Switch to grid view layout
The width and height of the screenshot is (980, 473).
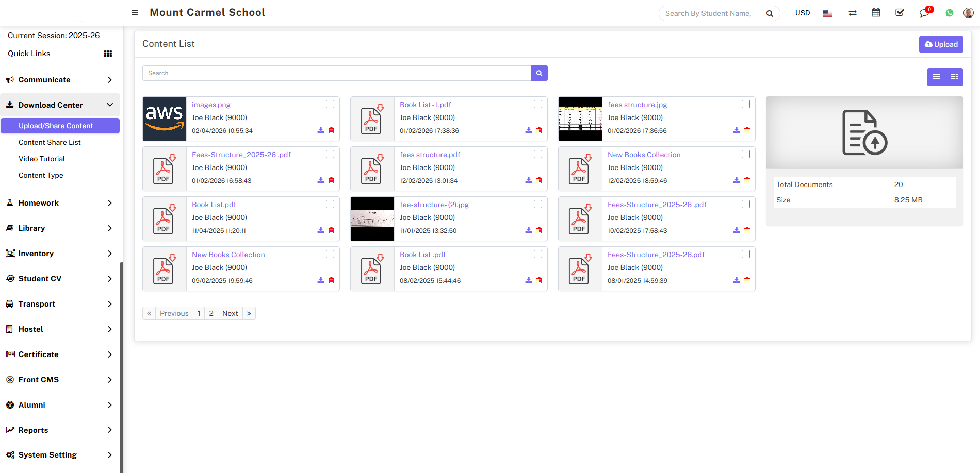click(954, 77)
